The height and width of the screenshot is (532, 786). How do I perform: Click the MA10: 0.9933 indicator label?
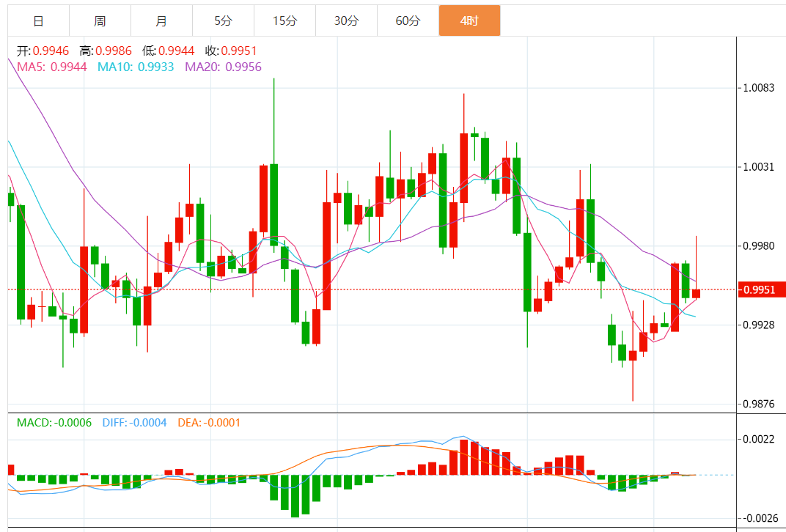coord(136,67)
